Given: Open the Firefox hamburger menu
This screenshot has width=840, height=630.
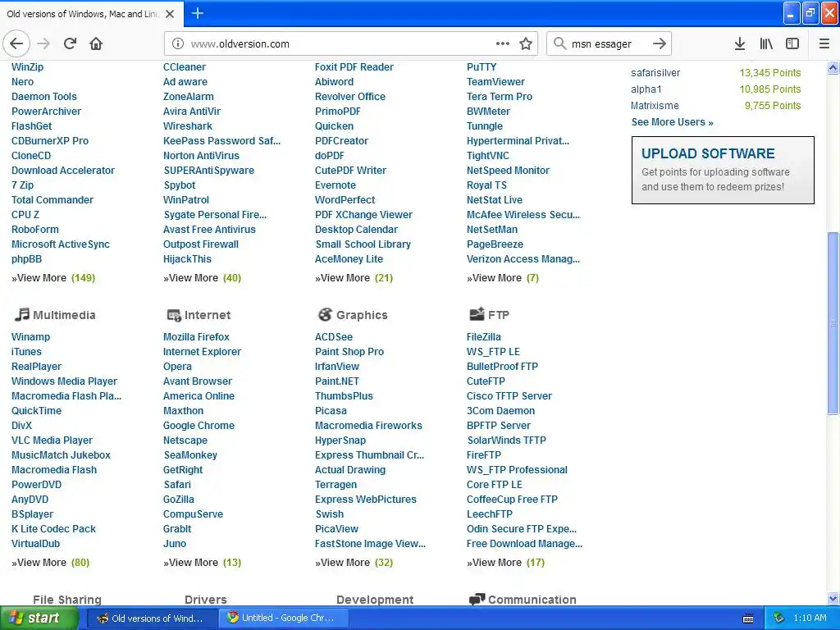Looking at the screenshot, I should [x=824, y=43].
